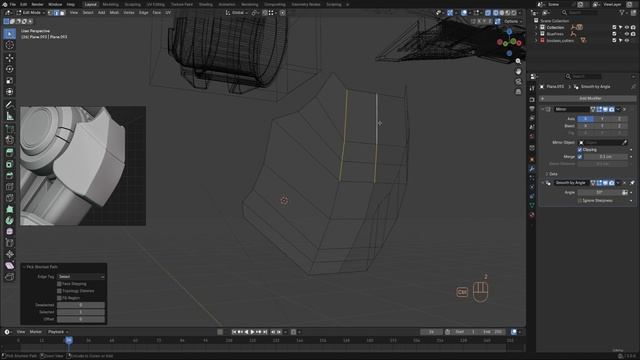Switch to the Modeling workspace tab
640x360 pixels.
tap(110, 4)
